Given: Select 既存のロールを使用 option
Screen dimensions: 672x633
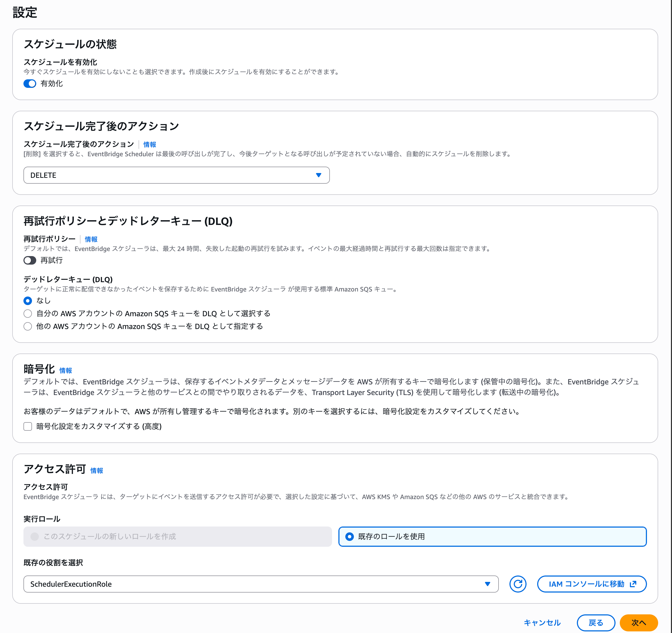Looking at the screenshot, I should [x=350, y=536].
